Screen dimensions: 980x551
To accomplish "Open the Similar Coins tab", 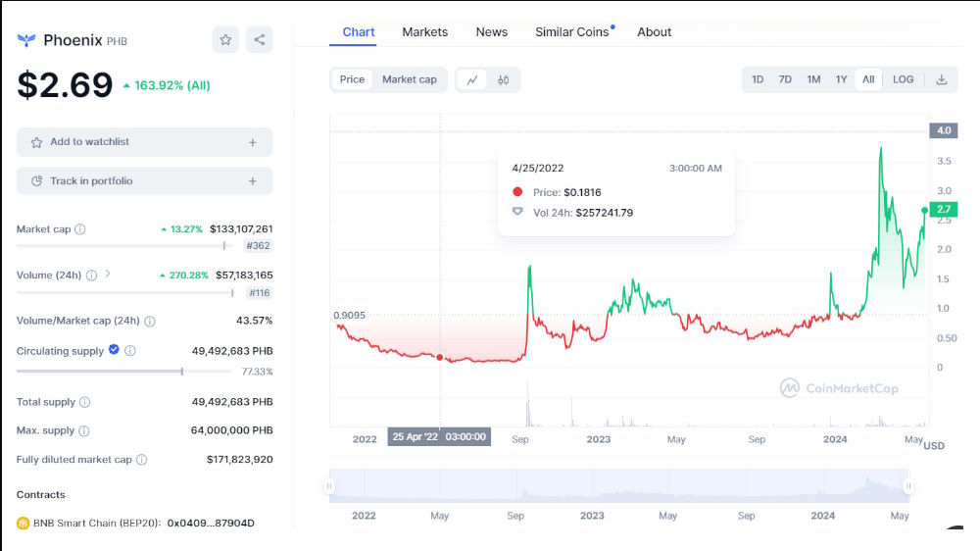I will (x=572, y=32).
